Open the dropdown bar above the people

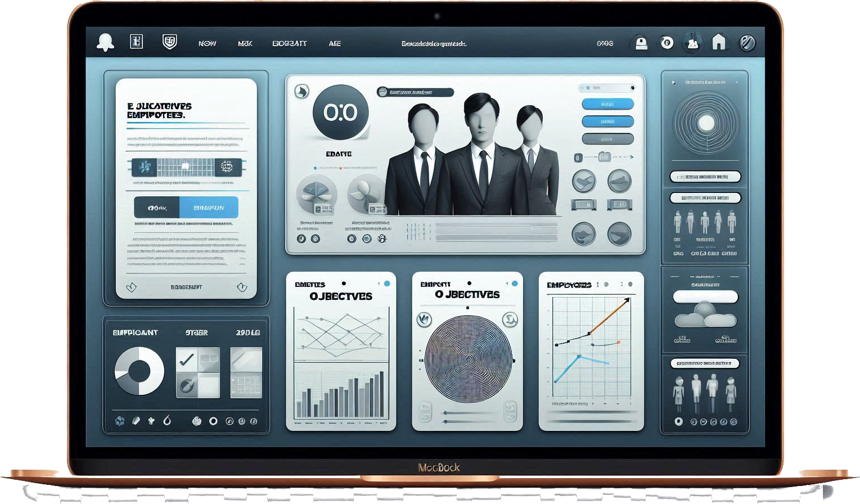415,92
